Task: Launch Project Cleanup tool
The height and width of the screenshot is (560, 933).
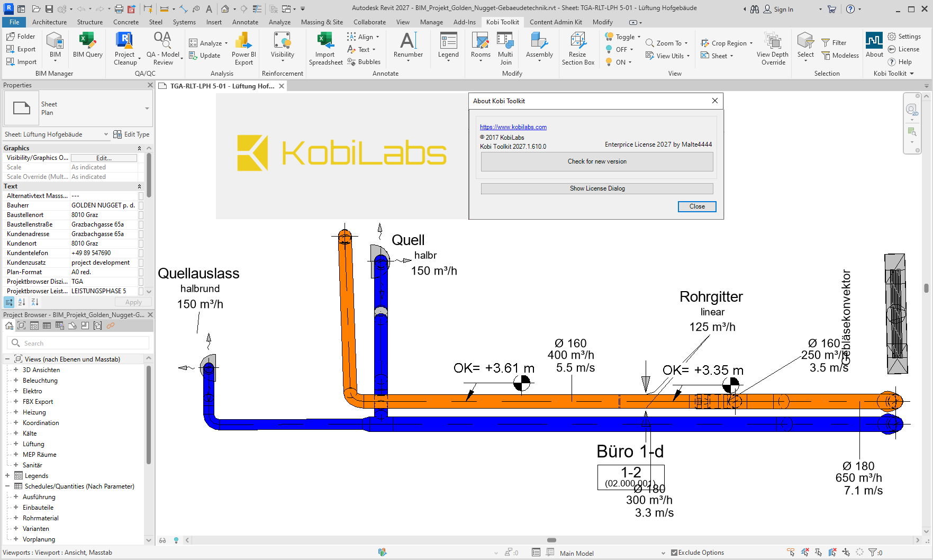Action: pos(125,48)
